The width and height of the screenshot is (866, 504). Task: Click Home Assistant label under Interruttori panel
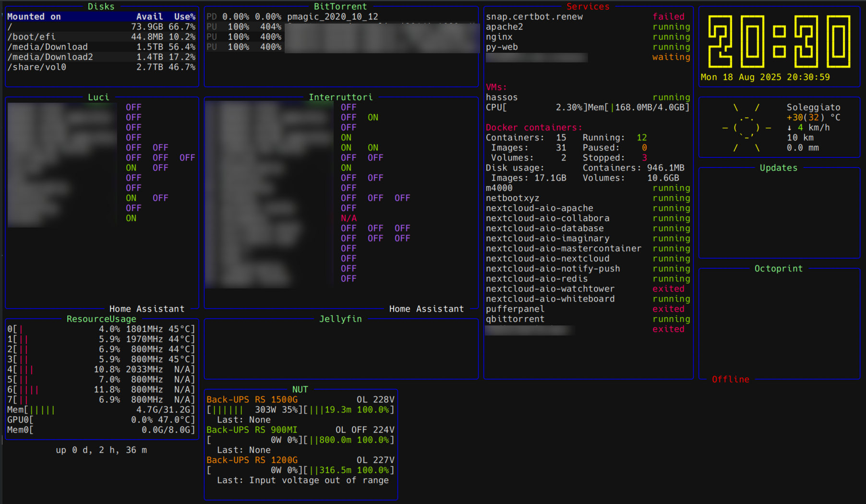point(426,309)
